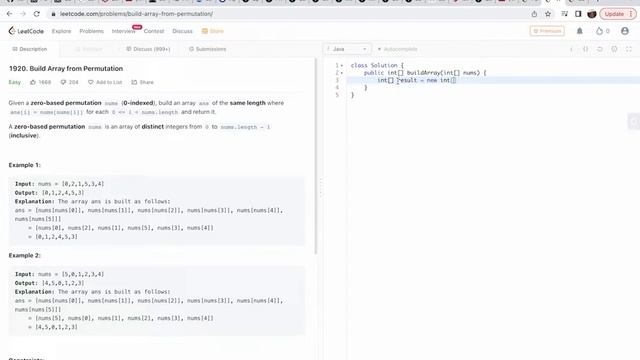Click the format code braces icon
Screen dimensions: 640x360
pos(585,49)
